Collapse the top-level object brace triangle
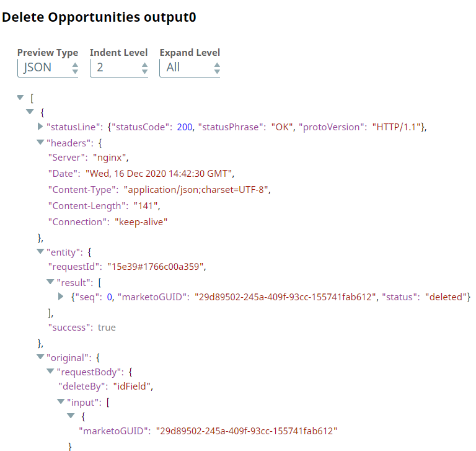This screenshot has width=476, height=451. (x=30, y=112)
